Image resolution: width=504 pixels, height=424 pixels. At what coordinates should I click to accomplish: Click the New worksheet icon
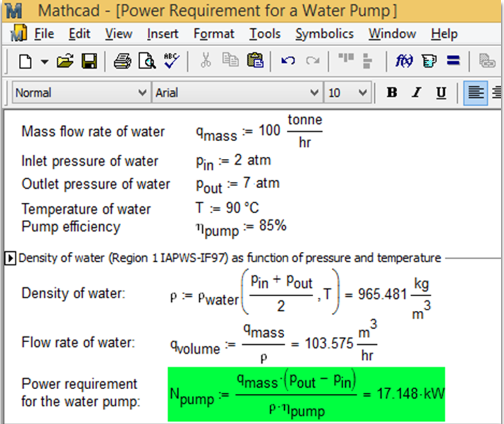[x=26, y=61]
